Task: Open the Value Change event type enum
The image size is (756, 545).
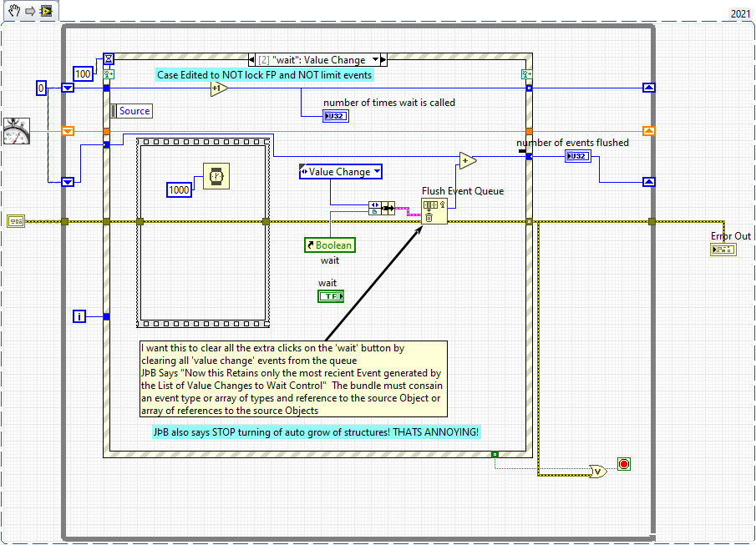Action: click(340, 172)
